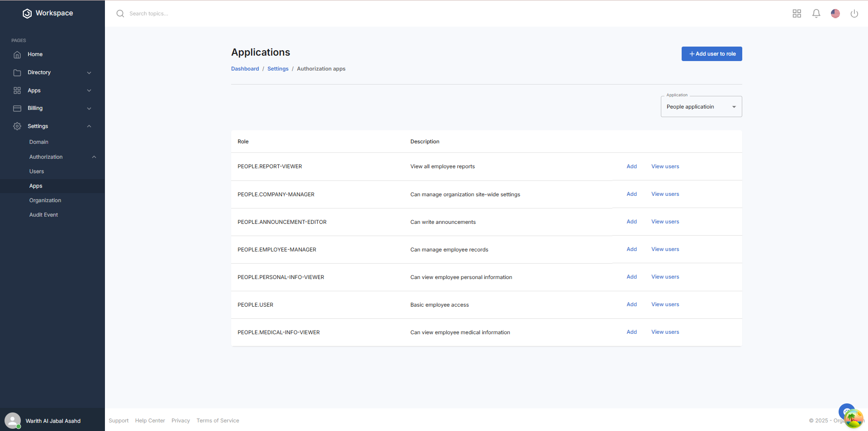Image resolution: width=868 pixels, height=431 pixels.
Task: Click the user avatar at bottom left
Action: [13, 421]
